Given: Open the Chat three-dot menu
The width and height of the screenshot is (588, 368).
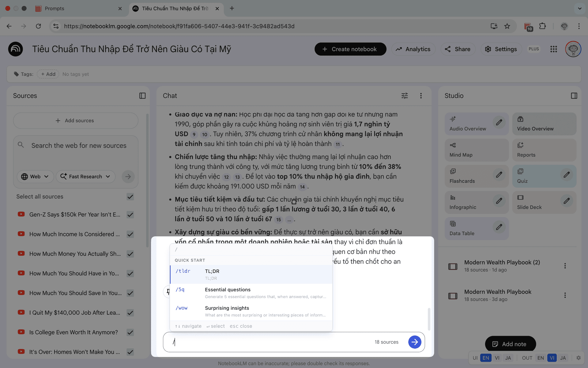Looking at the screenshot, I should (x=421, y=96).
